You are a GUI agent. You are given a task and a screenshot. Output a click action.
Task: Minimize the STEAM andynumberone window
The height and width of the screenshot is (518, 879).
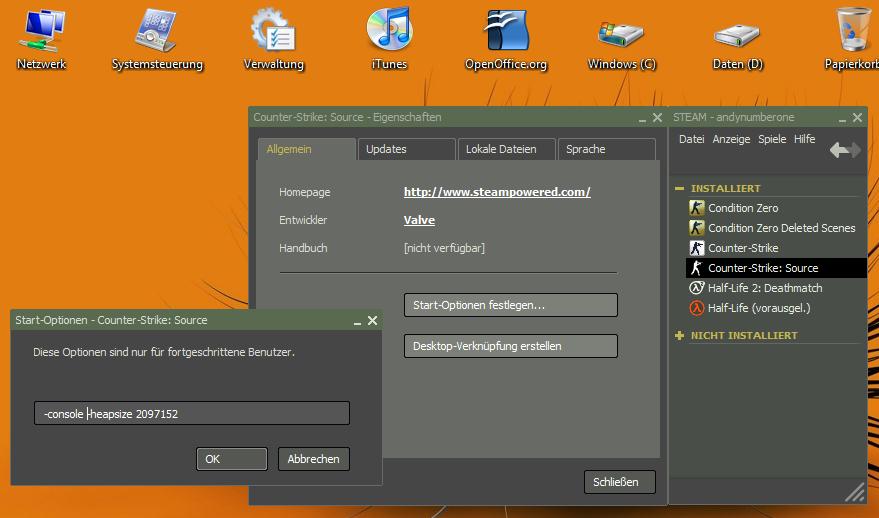pos(842,120)
